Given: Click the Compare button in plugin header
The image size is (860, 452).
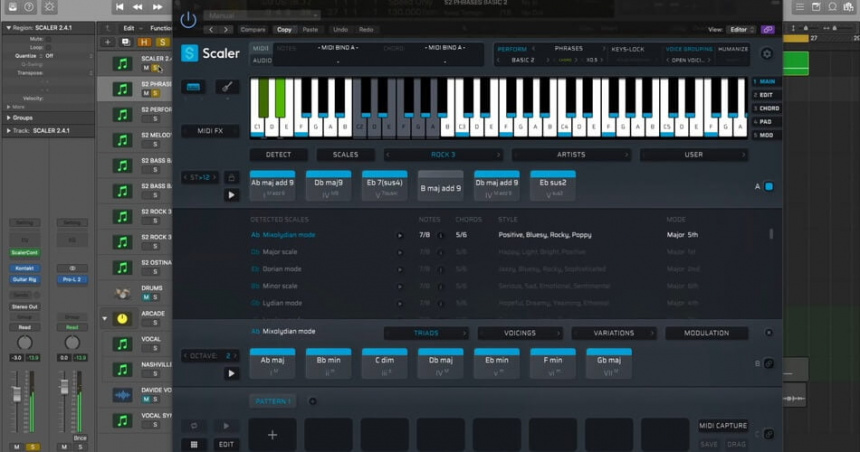Looking at the screenshot, I should (x=253, y=30).
